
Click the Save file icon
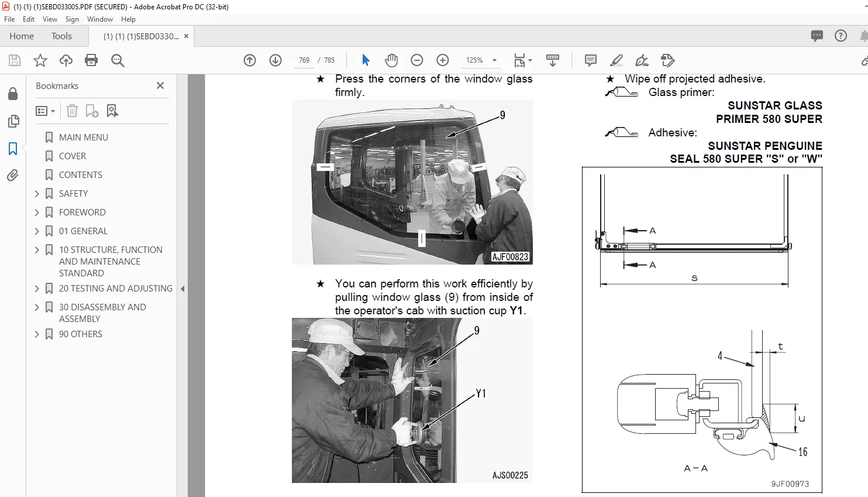pyautogui.click(x=15, y=60)
